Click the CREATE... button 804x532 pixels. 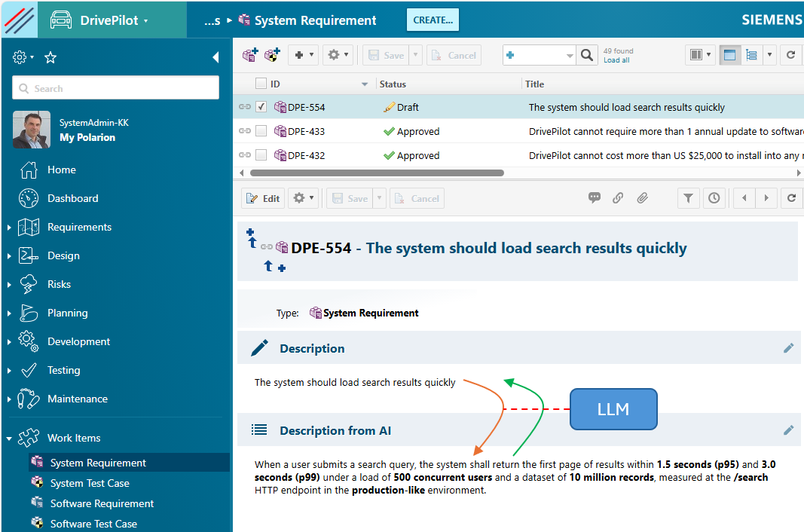433,20
